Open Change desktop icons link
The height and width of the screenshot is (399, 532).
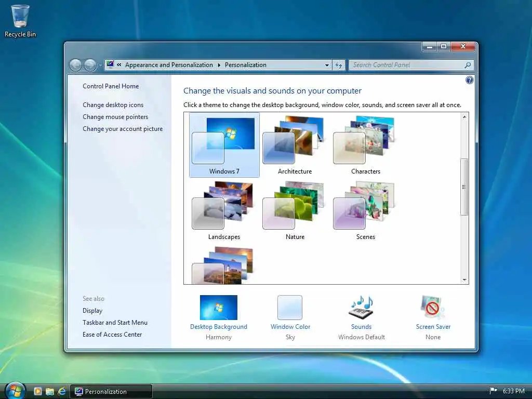tap(113, 105)
